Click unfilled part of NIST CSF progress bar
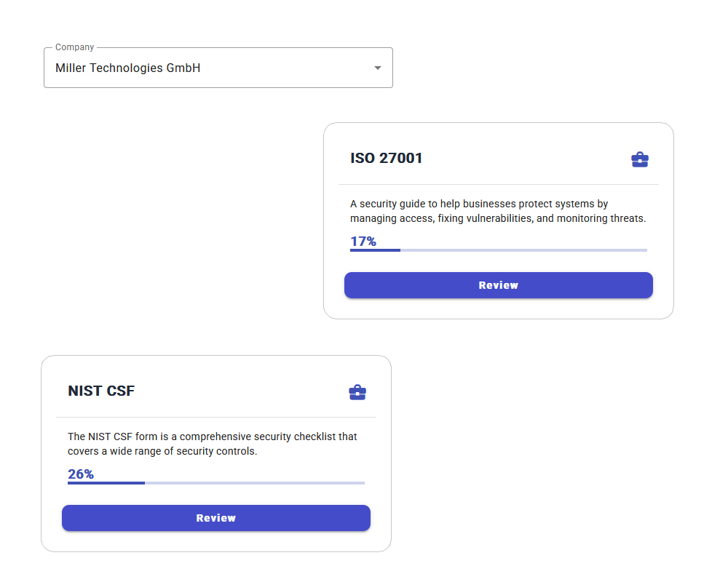 point(255,483)
